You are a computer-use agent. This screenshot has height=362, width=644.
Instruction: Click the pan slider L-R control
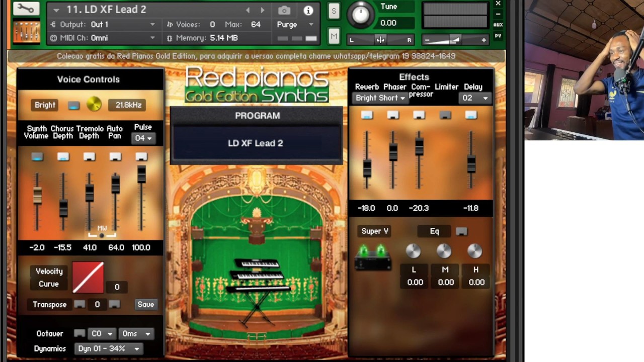click(380, 40)
